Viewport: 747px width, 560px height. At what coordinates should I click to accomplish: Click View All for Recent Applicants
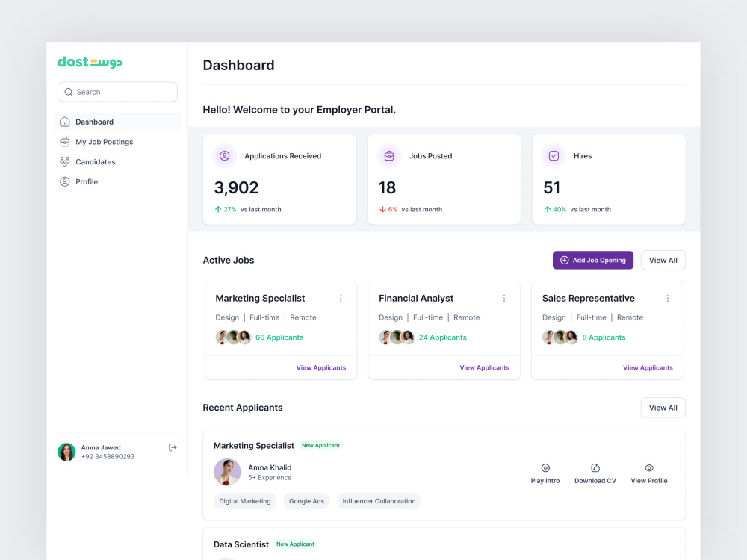[x=663, y=408]
